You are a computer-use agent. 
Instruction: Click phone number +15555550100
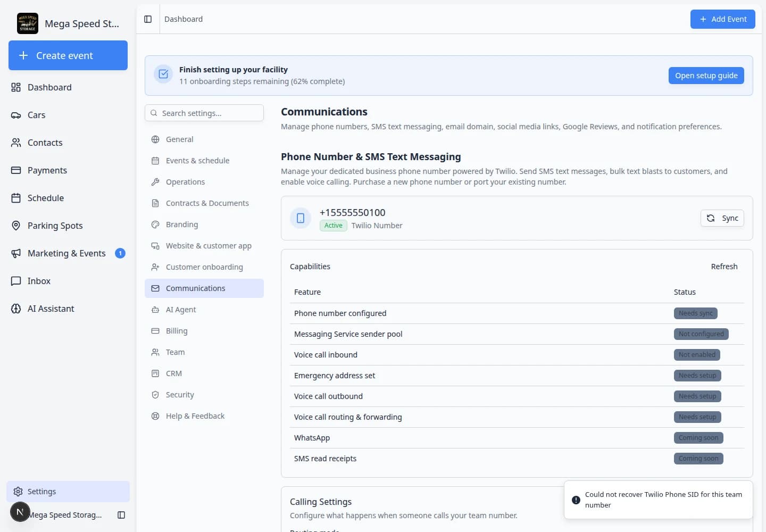(x=352, y=213)
